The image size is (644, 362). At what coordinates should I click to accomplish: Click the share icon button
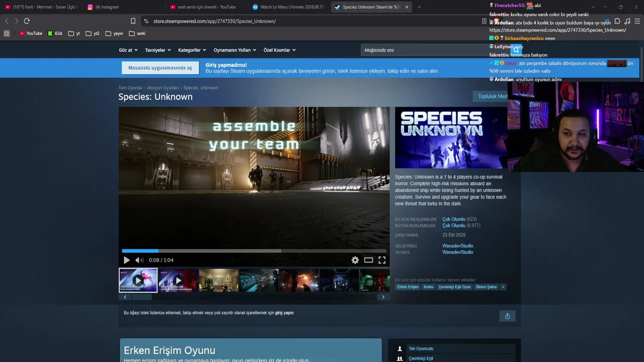[507, 316]
